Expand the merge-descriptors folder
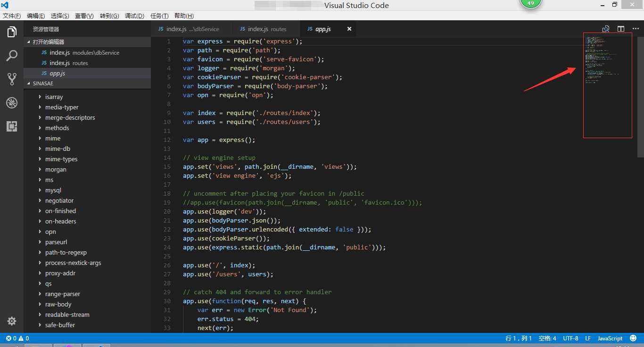644x347 pixels. pos(87,117)
